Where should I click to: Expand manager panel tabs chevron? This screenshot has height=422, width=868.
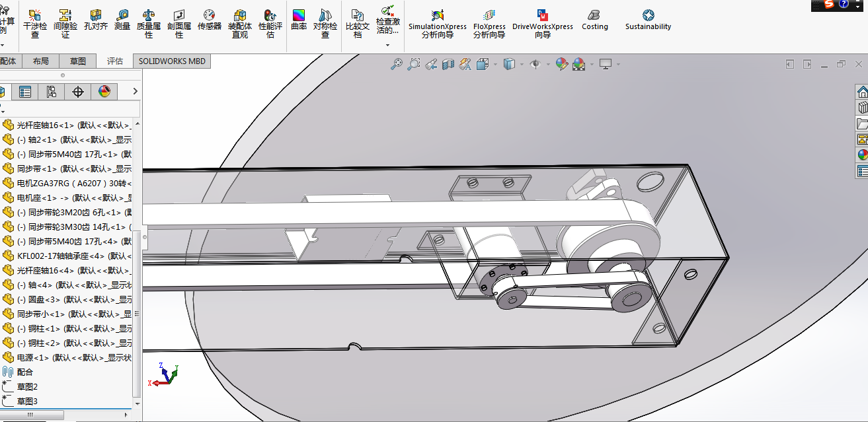pyautogui.click(x=136, y=91)
